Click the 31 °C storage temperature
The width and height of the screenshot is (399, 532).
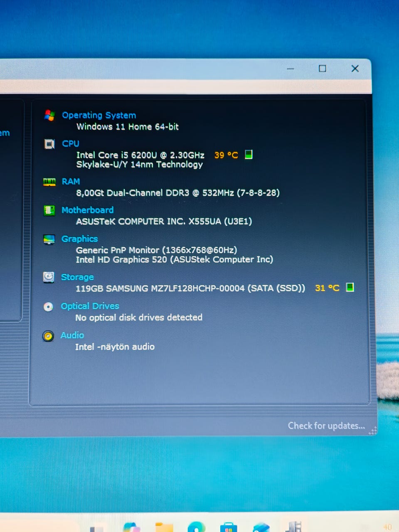point(327,288)
